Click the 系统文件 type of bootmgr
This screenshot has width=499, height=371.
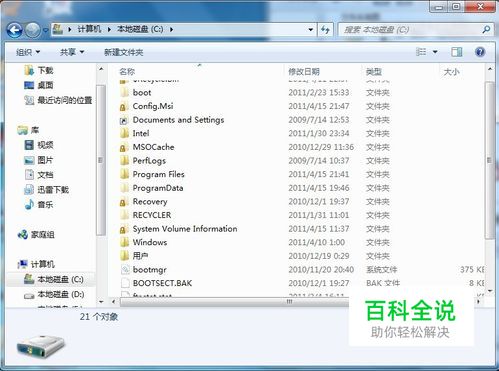point(381,269)
